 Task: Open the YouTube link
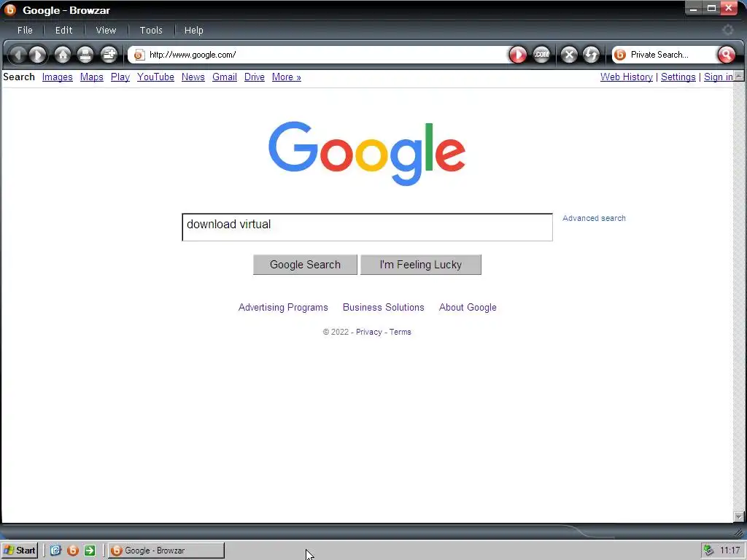(x=155, y=77)
